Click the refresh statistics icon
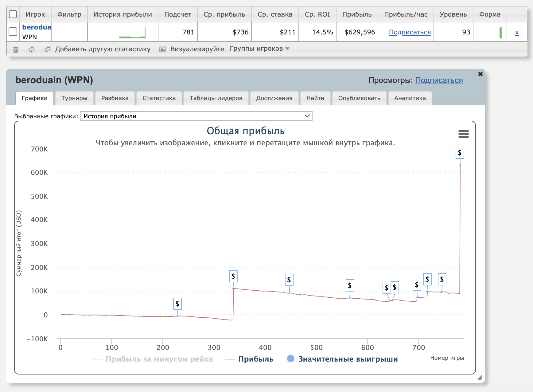This screenshot has height=392, width=533. (31, 49)
